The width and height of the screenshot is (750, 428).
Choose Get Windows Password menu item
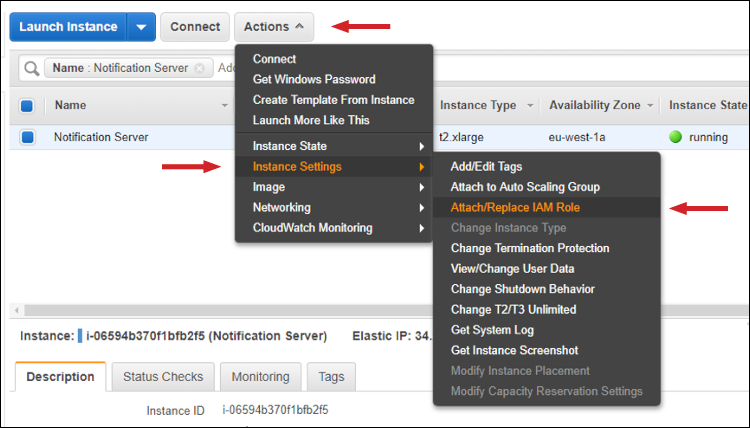tap(314, 79)
